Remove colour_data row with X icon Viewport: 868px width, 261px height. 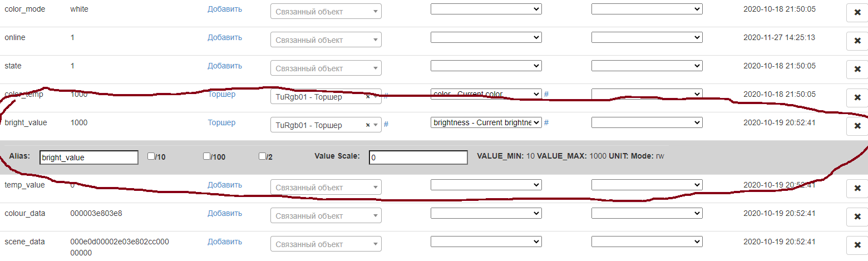(x=857, y=217)
